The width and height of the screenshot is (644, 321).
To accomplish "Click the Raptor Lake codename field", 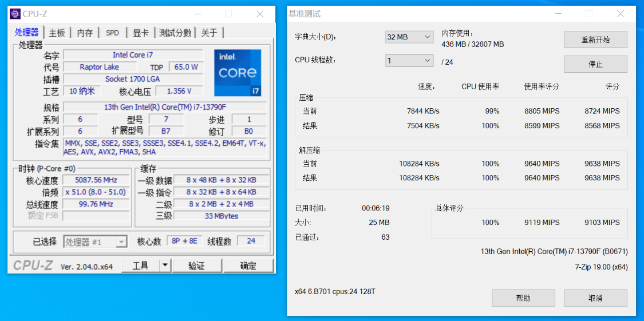I will [99, 67].
